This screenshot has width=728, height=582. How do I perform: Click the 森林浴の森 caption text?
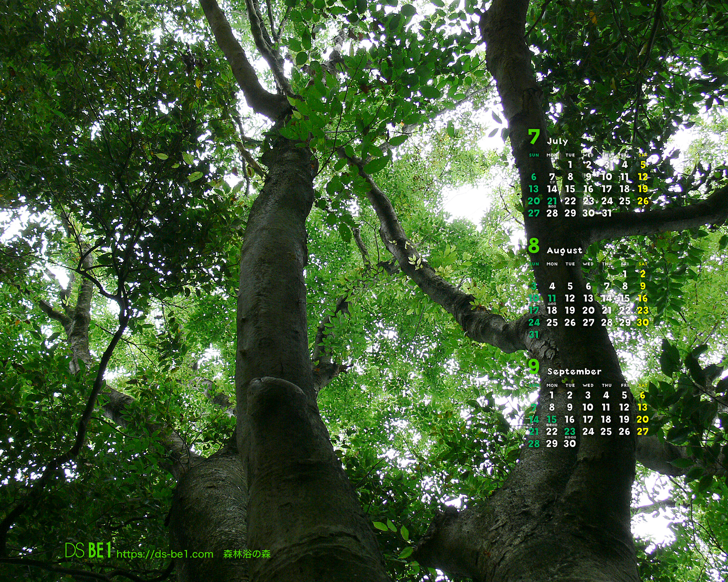247,554
